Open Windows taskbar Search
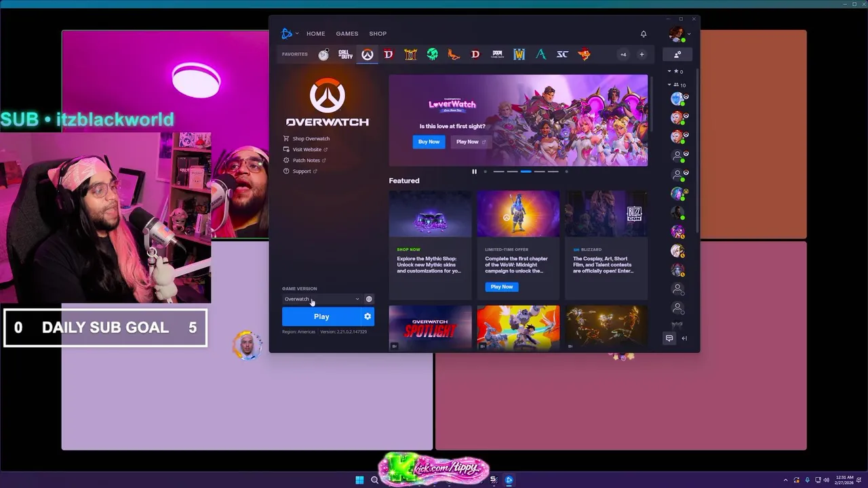868x488 pixels. (x=374, y=480)
